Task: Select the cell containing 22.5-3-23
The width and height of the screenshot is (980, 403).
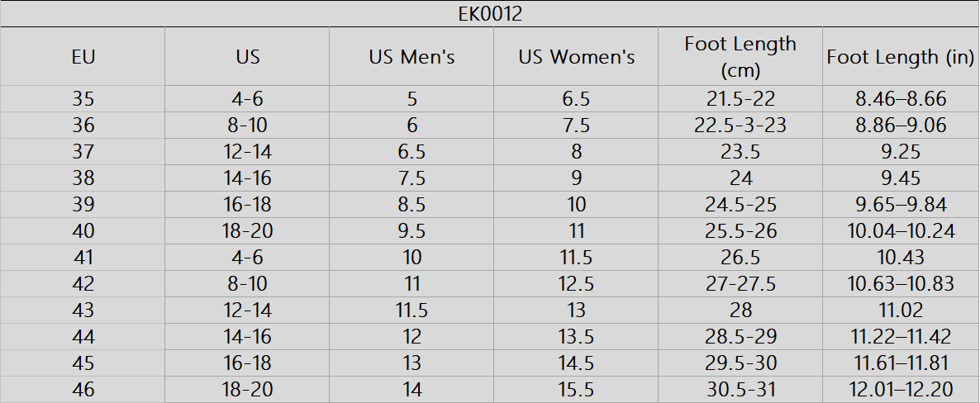Action: [740, 126]
